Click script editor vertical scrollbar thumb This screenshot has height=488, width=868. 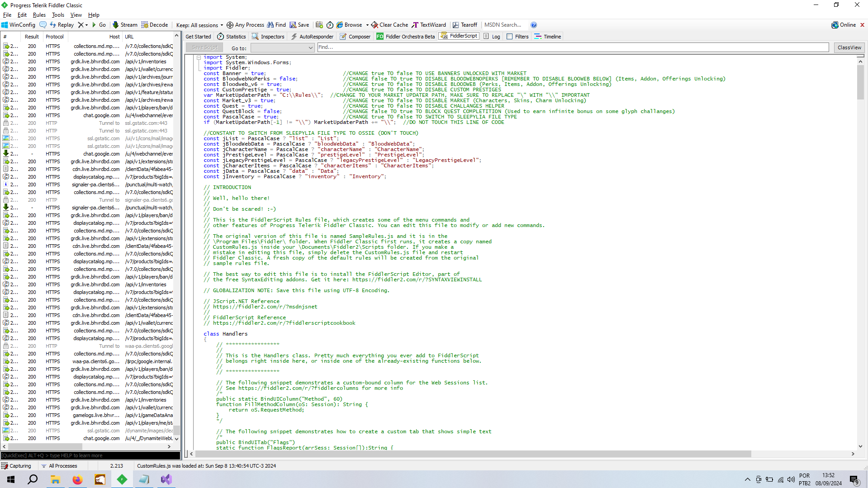[860, 82]
